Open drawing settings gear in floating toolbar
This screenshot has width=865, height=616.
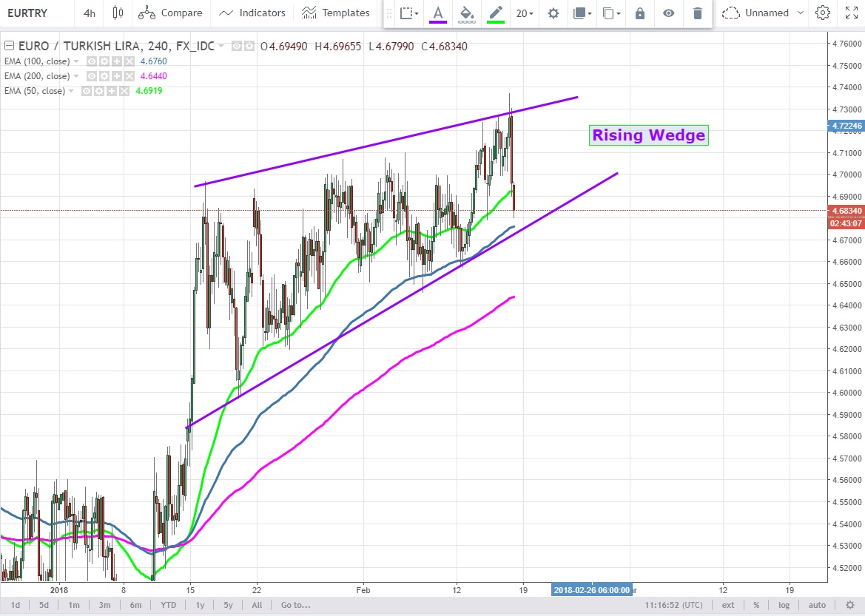[553, 13]
